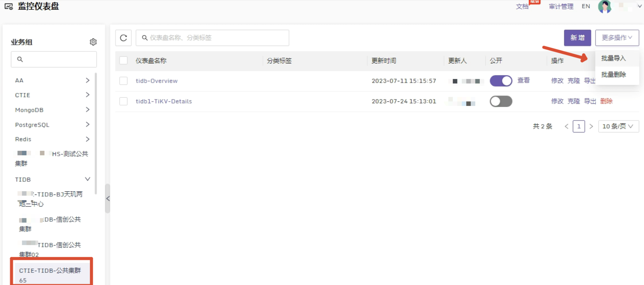This screenshot has height=285, width=644.
Task: Toggle off public switch for tidb-Overview
Action: click(501, 81)
